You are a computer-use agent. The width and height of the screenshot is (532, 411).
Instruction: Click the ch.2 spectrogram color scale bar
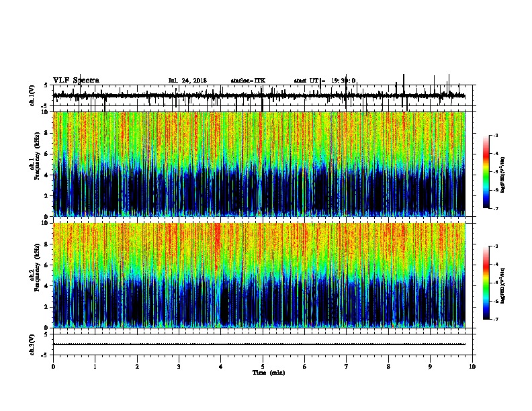[486, 283]
